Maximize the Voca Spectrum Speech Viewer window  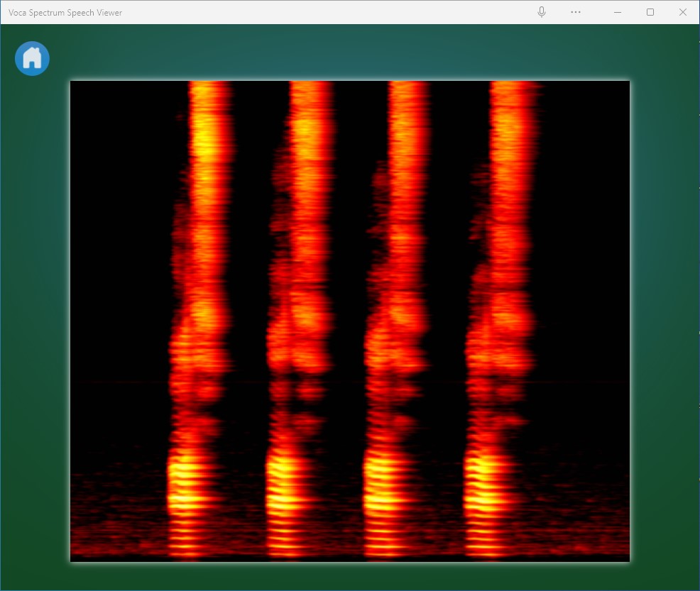650,12
